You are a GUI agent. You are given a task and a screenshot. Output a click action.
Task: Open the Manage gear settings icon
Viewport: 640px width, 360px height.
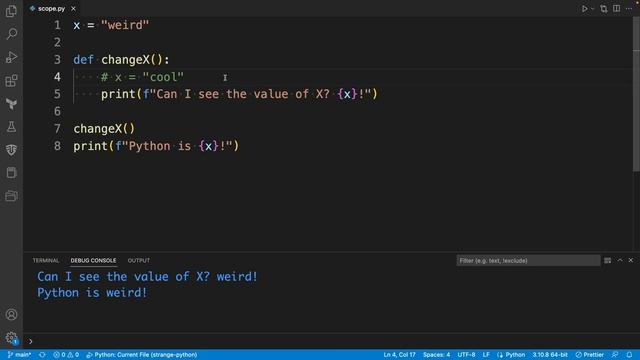pyautogui.click(x=11, y=338)
